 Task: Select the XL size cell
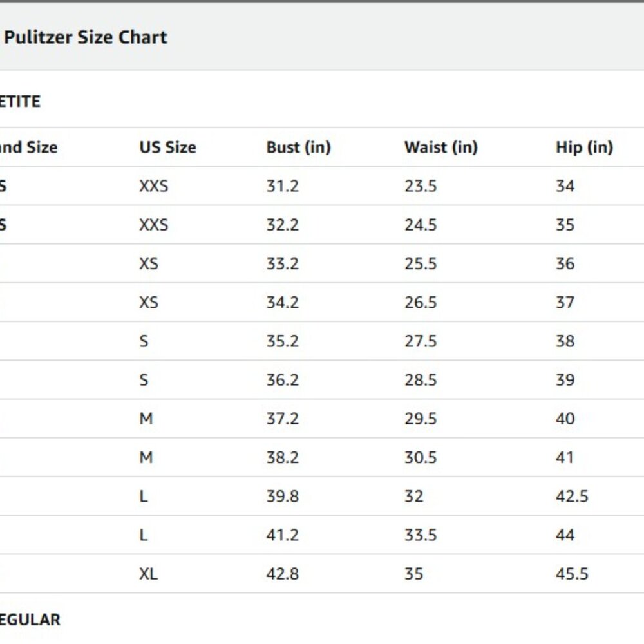148,574
